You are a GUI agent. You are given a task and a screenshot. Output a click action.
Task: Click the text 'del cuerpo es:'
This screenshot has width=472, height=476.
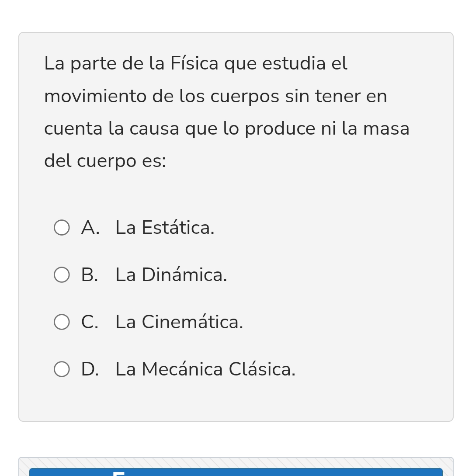[105, 161]
